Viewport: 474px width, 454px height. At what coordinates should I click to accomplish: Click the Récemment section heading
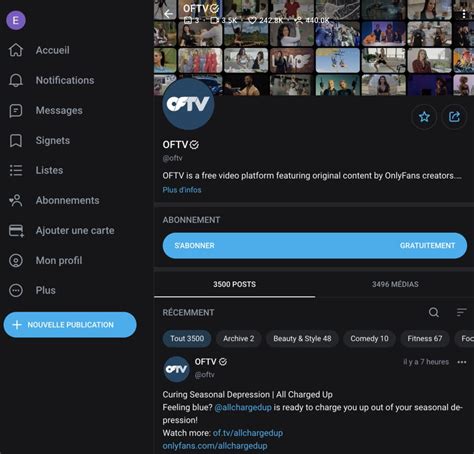point(188,313)
